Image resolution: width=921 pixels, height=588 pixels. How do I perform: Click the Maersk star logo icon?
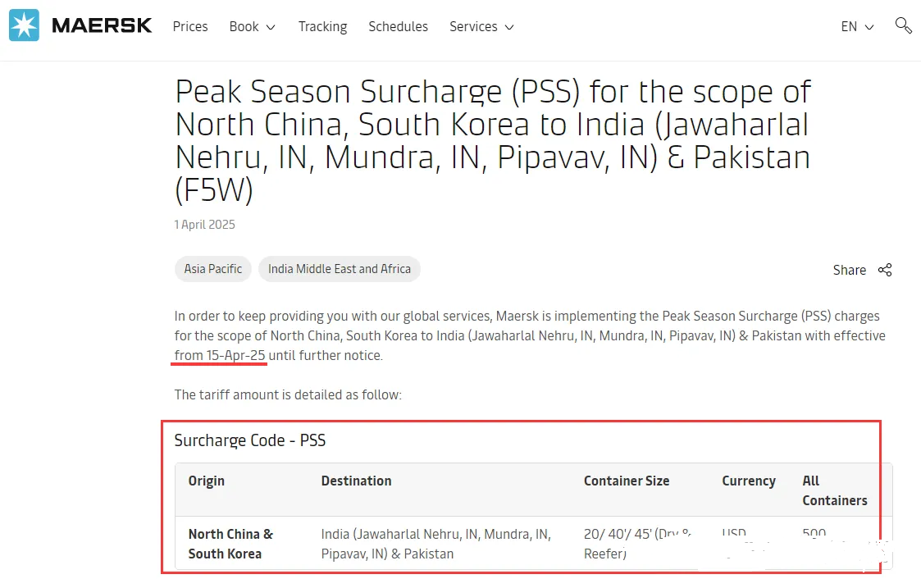click(24, 25)
